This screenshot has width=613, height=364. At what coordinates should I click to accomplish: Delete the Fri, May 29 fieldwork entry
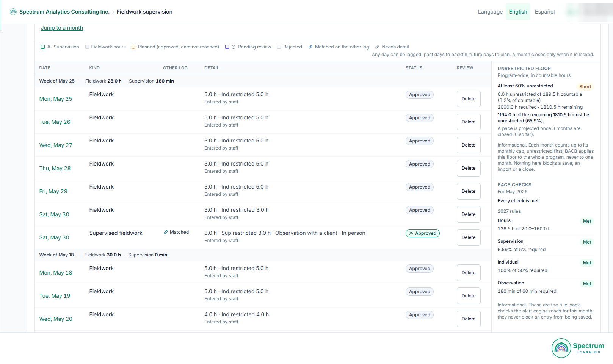(469, 191)
